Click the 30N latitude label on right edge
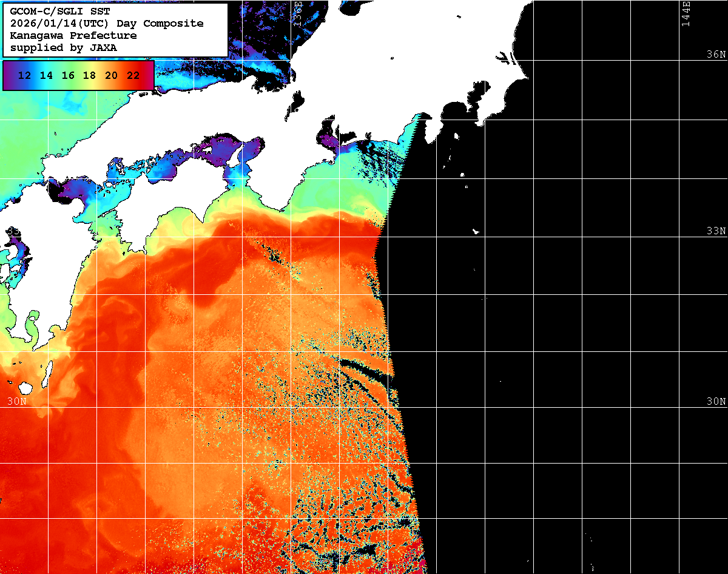 tap(716, 402)
